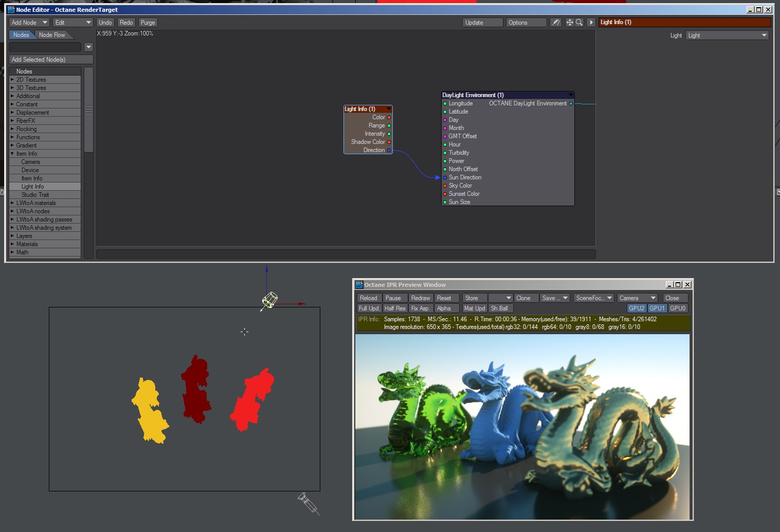
Task: Open the unlabeled dropdown next to Store
Action: (x=500, y=298)
